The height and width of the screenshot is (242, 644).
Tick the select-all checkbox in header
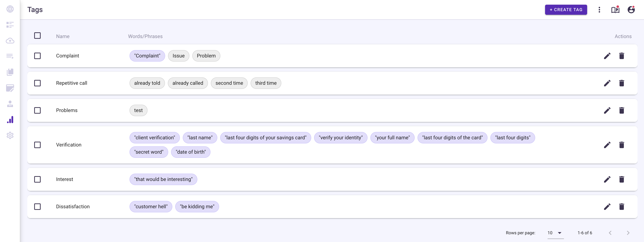37,36
